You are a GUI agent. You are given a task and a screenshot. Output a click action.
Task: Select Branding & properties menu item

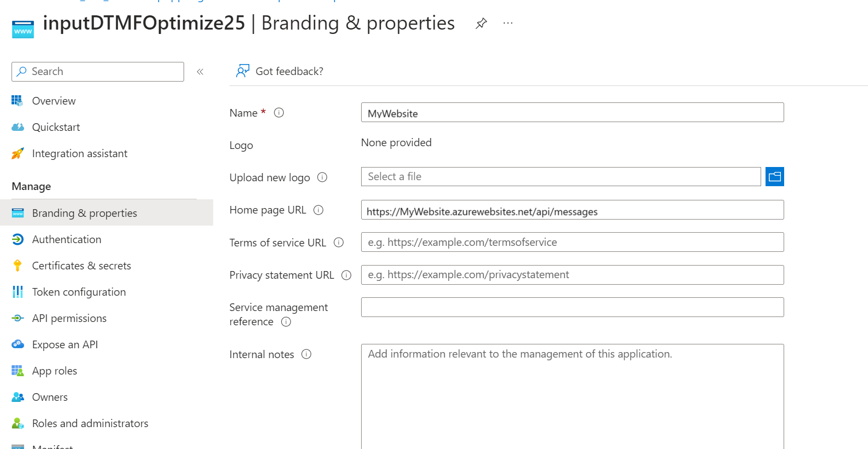tap(106, 213)
